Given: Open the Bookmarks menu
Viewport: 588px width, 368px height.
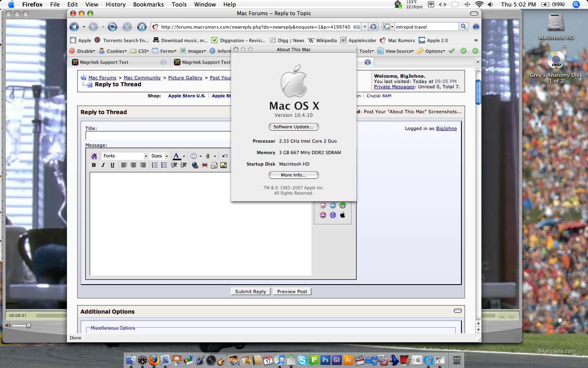Looking at the screenshot, I should pyautogui.click(x=148, y=4).
